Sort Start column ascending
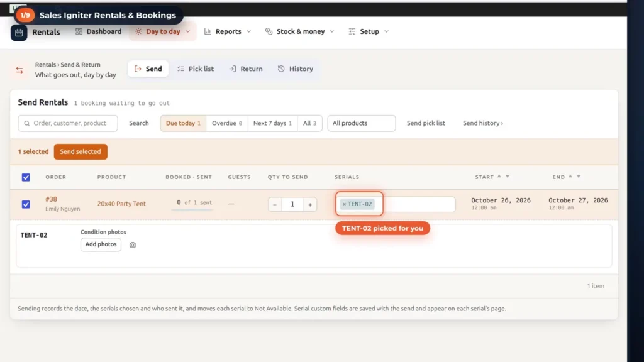Screen dimensions: 644x362 click(499, 176)
